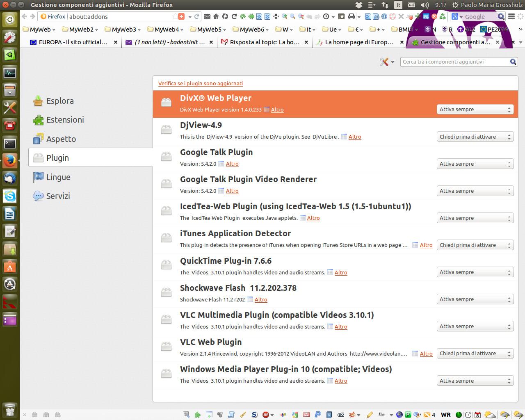The image size is (525, 420).
Task: Click the green puzzle piece status icon
Action: (x=197, y=415)
